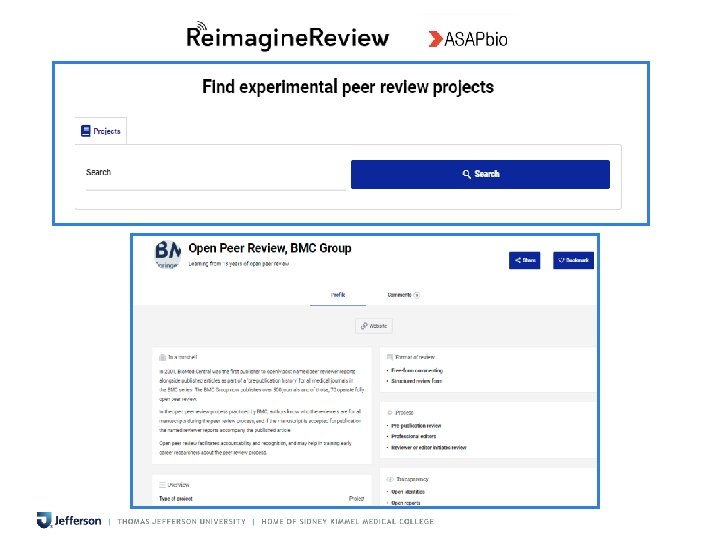Click the Website link button
Image resolution: width=720 pixels, height=540 pixels.
tap(374, 326)
